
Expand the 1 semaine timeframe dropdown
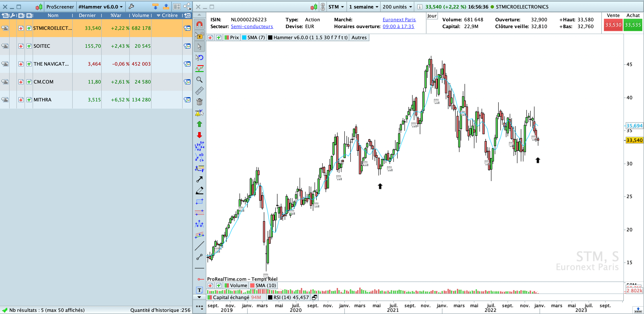364,7
